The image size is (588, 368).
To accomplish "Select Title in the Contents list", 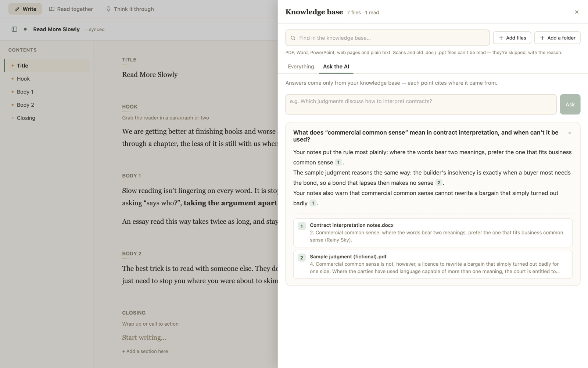I will (x=47, y=66).
